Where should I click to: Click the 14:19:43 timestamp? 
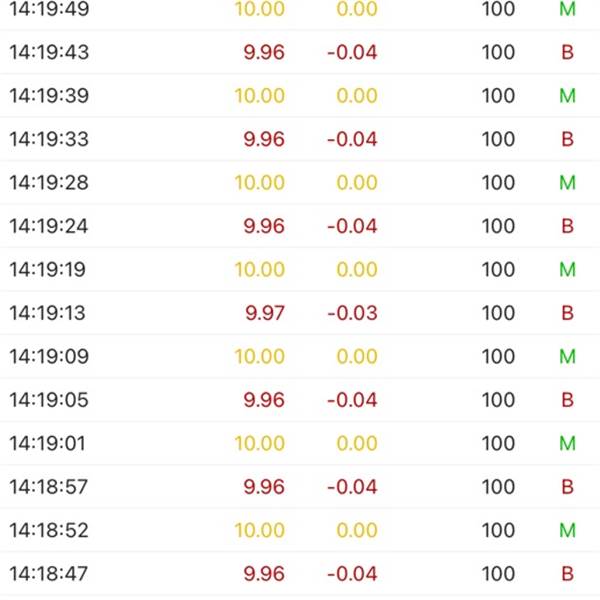[49, 52]
